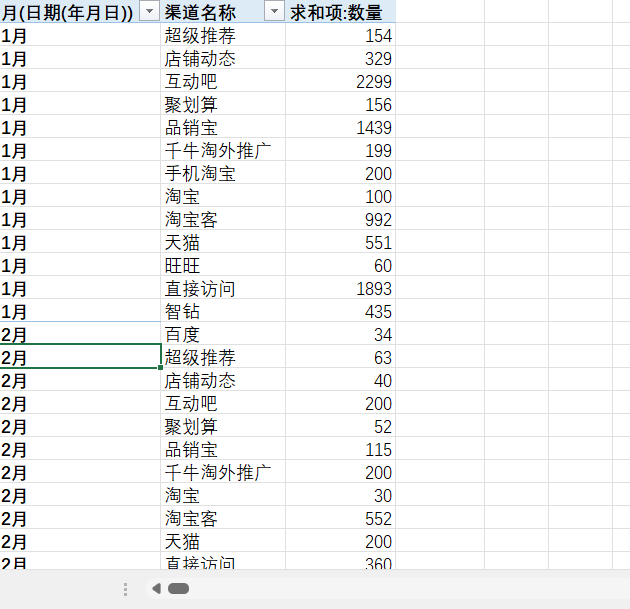Select the 淘宝客 cell beside value 552

[x=223, y=518]
